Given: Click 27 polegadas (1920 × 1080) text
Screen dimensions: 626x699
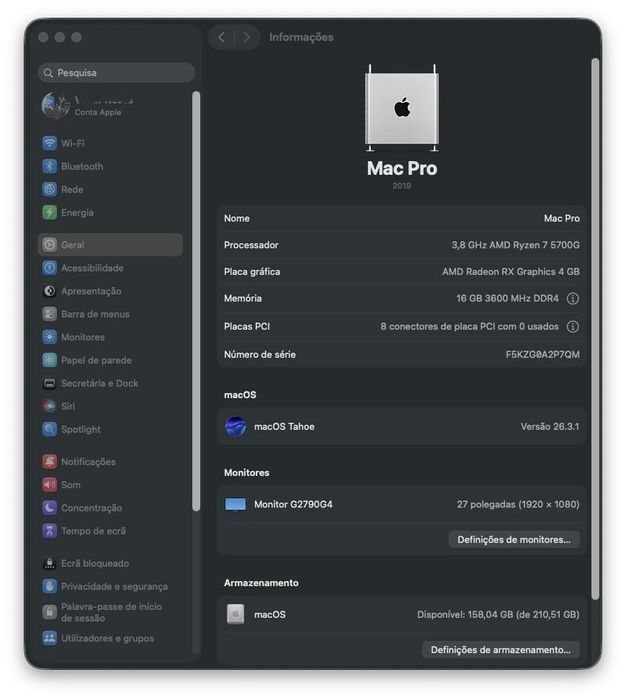Looking at the screenshot, I should (x=518, y=505).
